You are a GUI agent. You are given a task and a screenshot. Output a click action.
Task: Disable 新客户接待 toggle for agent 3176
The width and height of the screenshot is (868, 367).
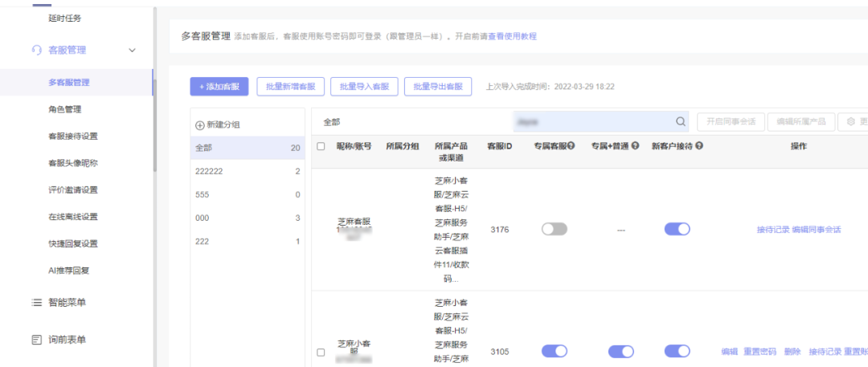tap(677, 229)
